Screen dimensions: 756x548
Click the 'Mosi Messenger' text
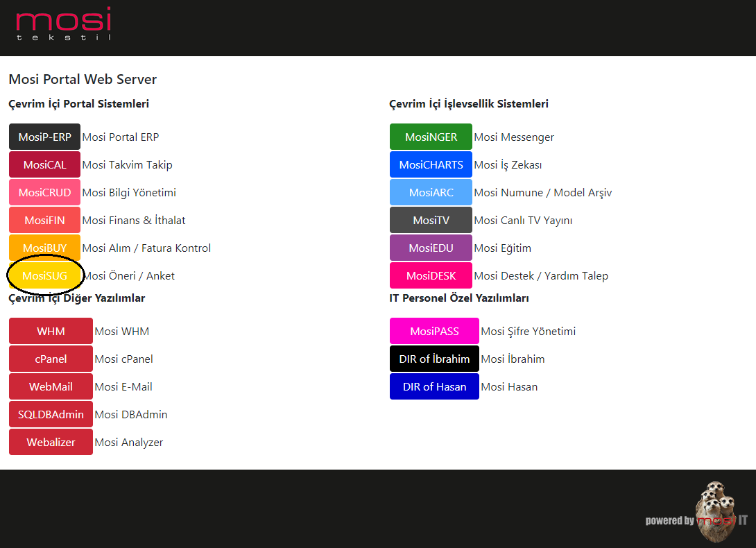tap(514, 137)
